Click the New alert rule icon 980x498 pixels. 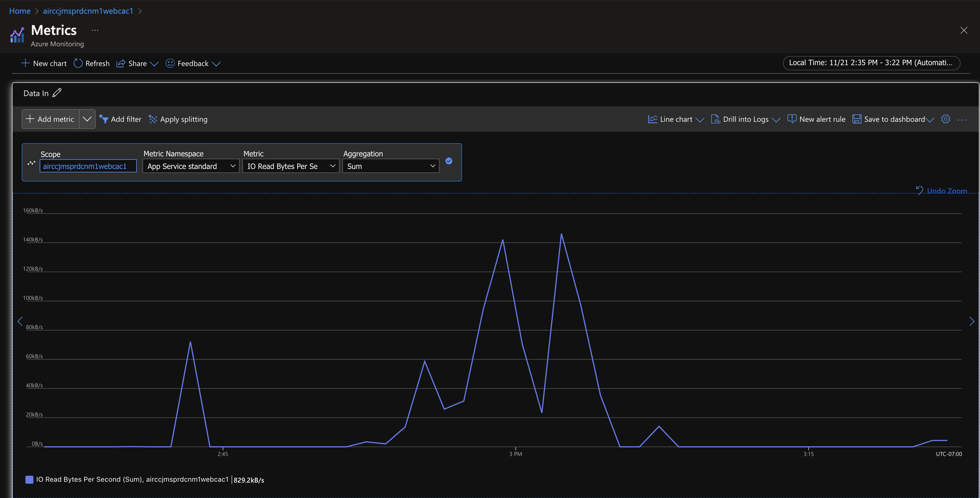[792, 119]
